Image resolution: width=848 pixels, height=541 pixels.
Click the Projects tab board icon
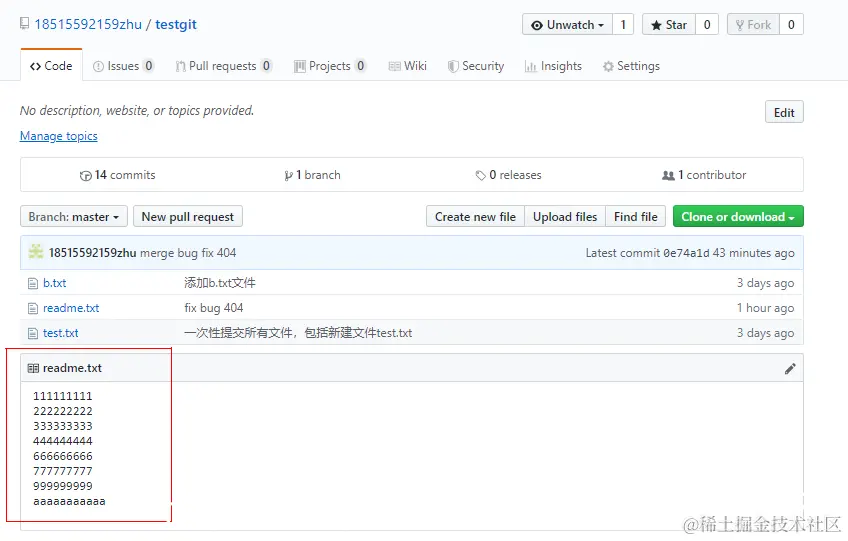[x=300, y=67]
